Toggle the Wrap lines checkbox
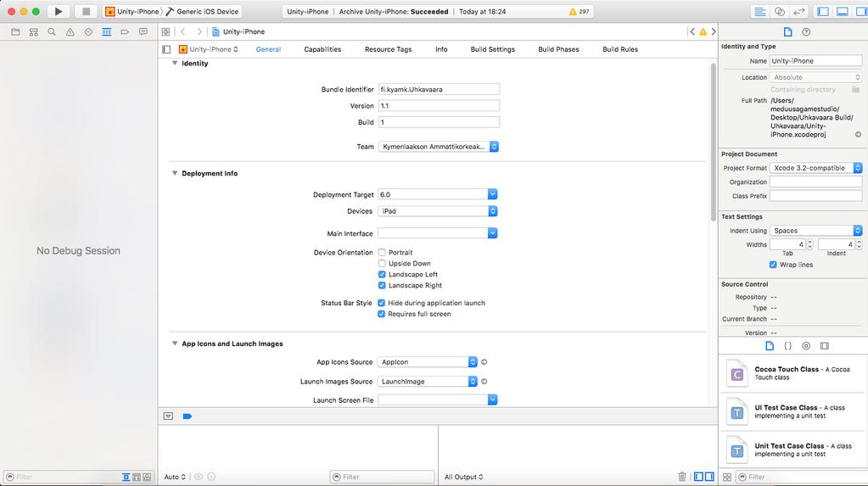 click(x=773, y=265)
